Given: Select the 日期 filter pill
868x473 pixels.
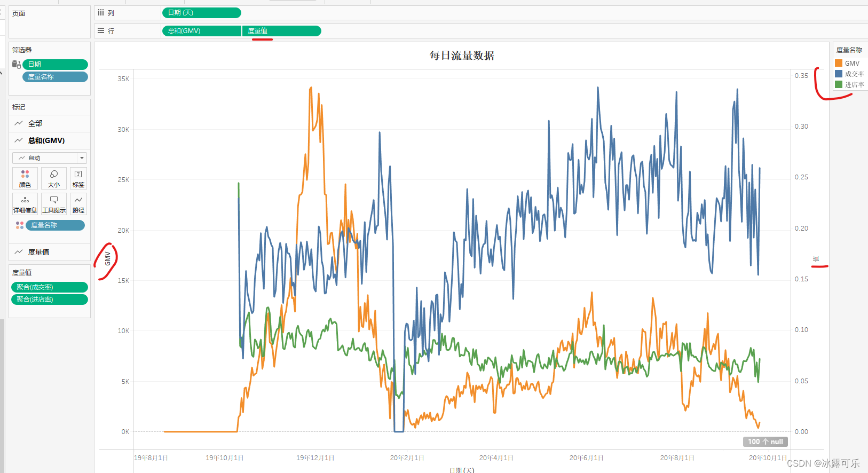Looking at the screenshot, I should pos(55,65).
